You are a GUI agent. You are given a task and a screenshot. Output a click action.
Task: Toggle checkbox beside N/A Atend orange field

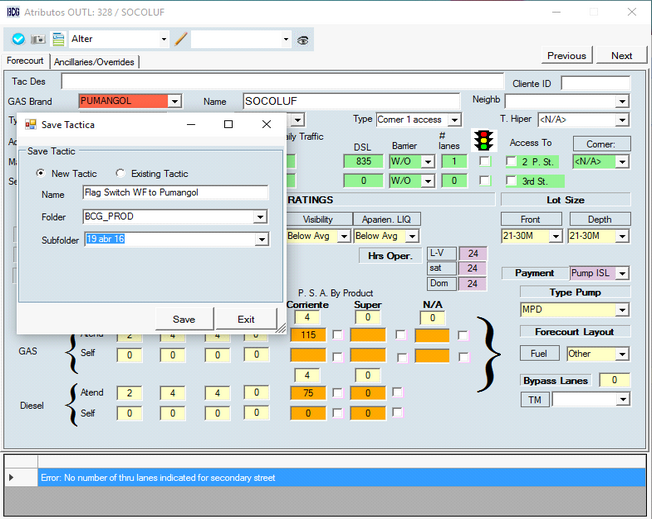[462, 335]
